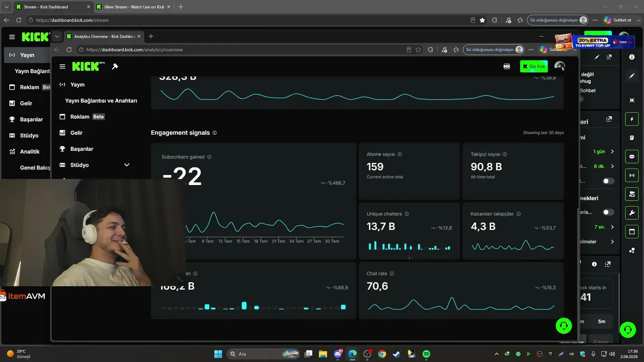The width and height of the screenshot is (644, 362).
Task: Toggle the broadcast signal panel button
Action: tap(632, 175)
